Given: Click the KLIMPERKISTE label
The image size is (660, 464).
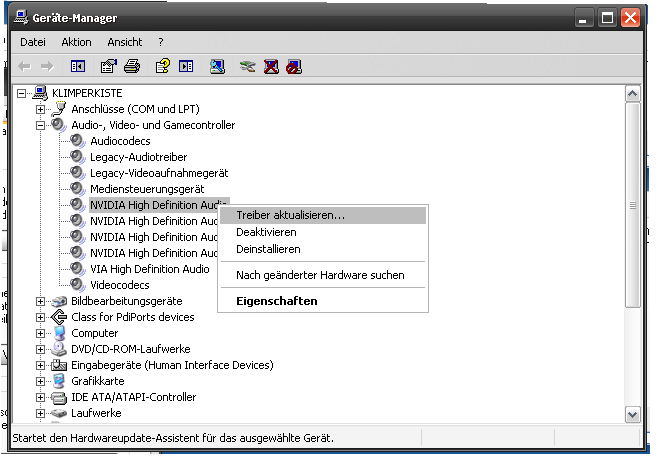Looking at the screenshot, I should (x=87, y=93).
